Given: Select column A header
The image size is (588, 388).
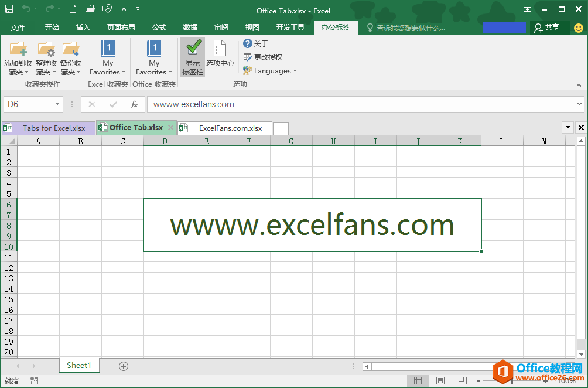Looking at the screenshot, I should coord(38,141).
